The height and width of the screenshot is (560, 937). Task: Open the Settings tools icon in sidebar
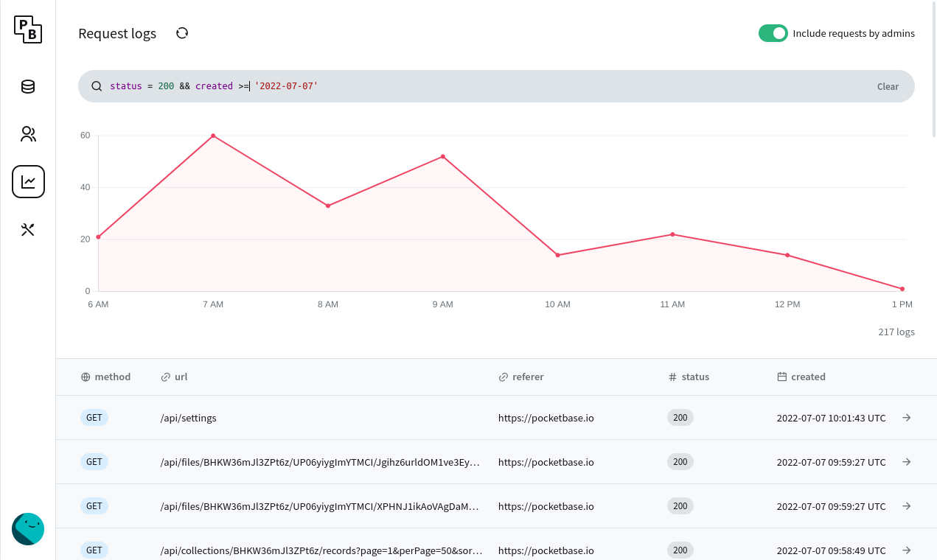(28, 230)
